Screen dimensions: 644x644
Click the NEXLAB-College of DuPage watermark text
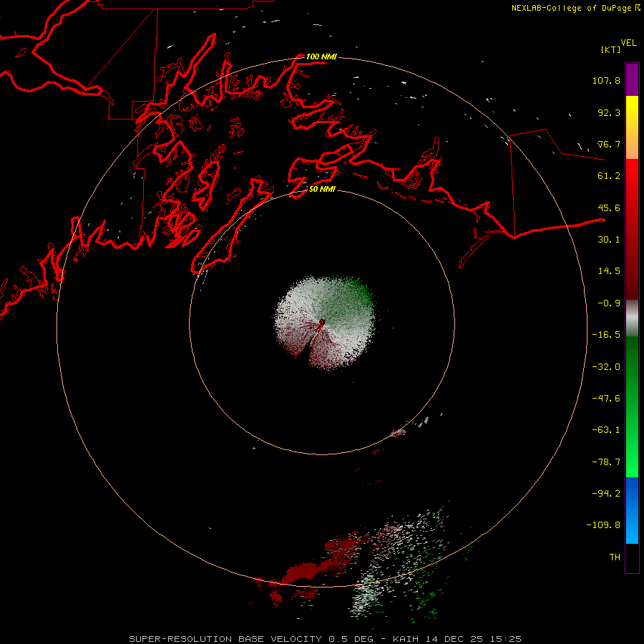coord(571,8)
